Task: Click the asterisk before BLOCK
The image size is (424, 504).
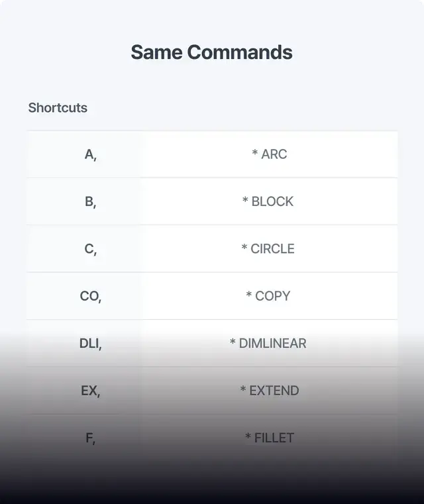Action: [245, 201]
